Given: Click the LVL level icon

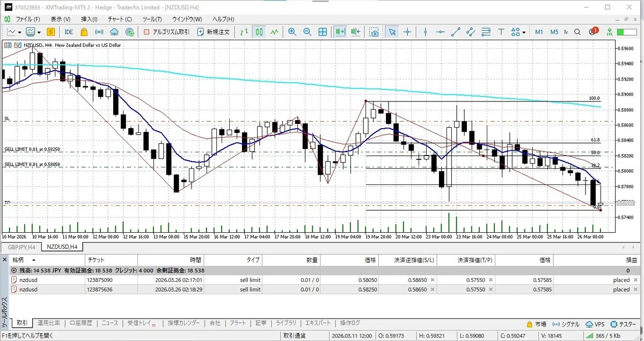Looking at the screenshot, I should (610, 32).
